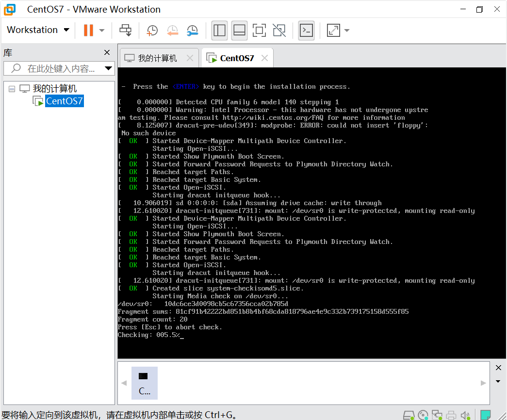Select 我的计算机 in the library tree

pyautogui.click(x=54, y=88)
